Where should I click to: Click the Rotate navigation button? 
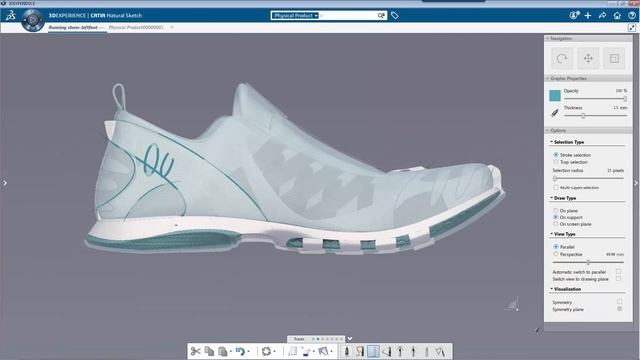(562, 58)
